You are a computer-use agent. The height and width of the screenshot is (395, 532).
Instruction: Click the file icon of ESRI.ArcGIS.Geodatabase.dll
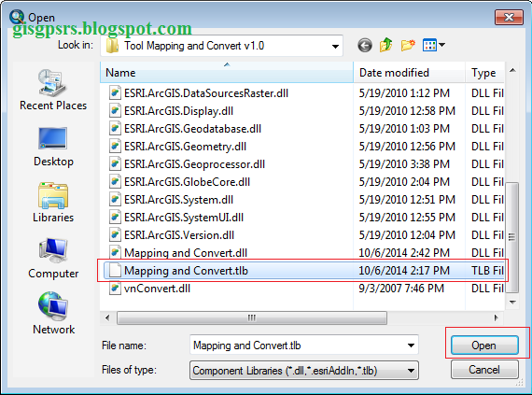pyautogui.click(x=115, y=128)
